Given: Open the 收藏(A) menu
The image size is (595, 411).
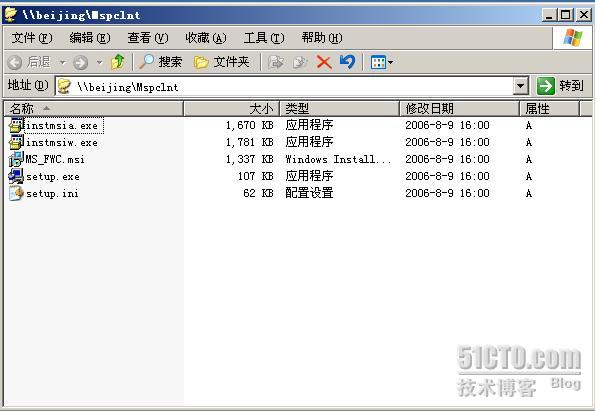Looking at the screenshot, I should 206,38.
